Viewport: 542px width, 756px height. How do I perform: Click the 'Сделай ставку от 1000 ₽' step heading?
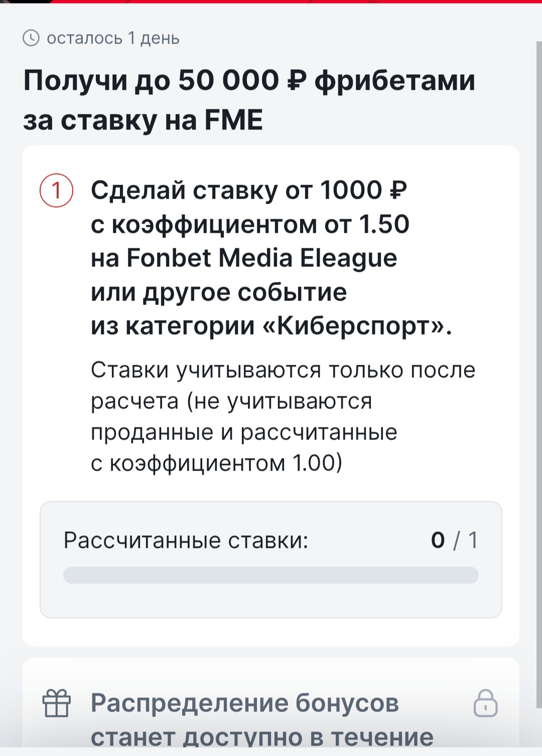pyautogui.click(x=249, y=190)
